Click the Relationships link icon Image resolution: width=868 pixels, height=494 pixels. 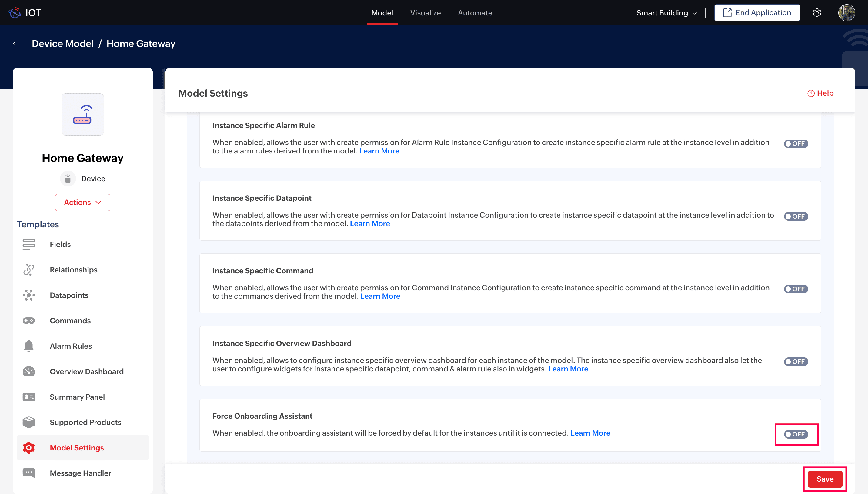28,270
